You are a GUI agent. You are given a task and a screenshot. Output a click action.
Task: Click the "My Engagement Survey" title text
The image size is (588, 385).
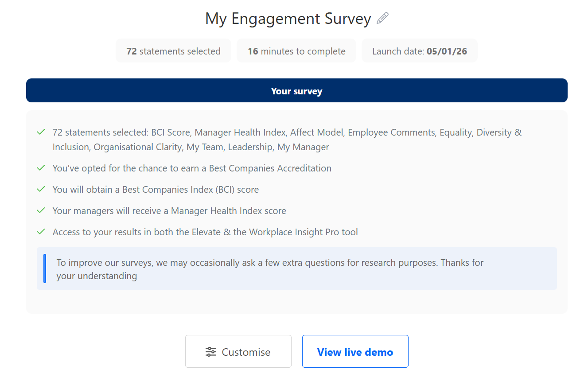288,19
